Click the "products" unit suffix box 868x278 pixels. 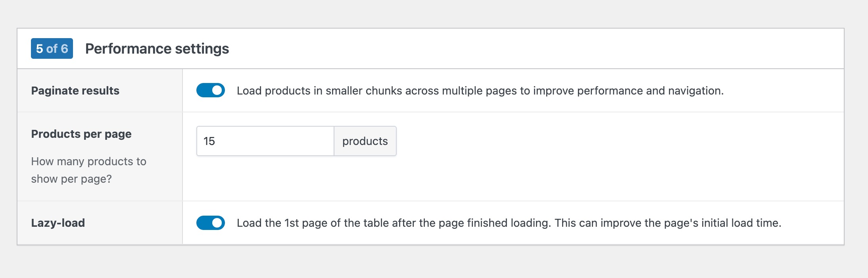coord(365,141)
